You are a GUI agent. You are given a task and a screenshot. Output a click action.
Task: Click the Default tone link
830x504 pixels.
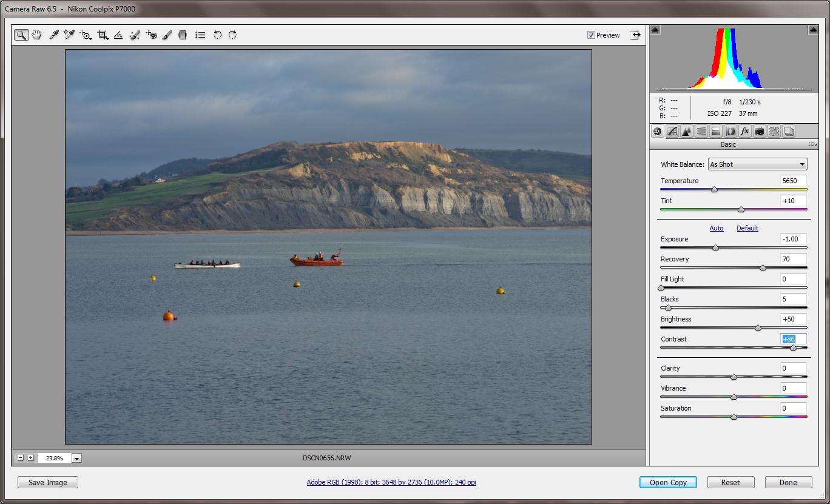(x=747, y=228)
